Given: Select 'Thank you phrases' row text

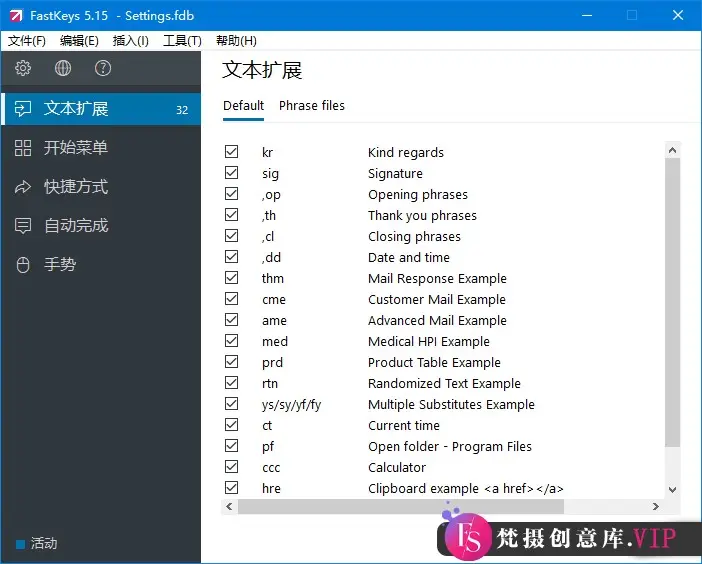Looking at the screenshot, I should [422, 216].
